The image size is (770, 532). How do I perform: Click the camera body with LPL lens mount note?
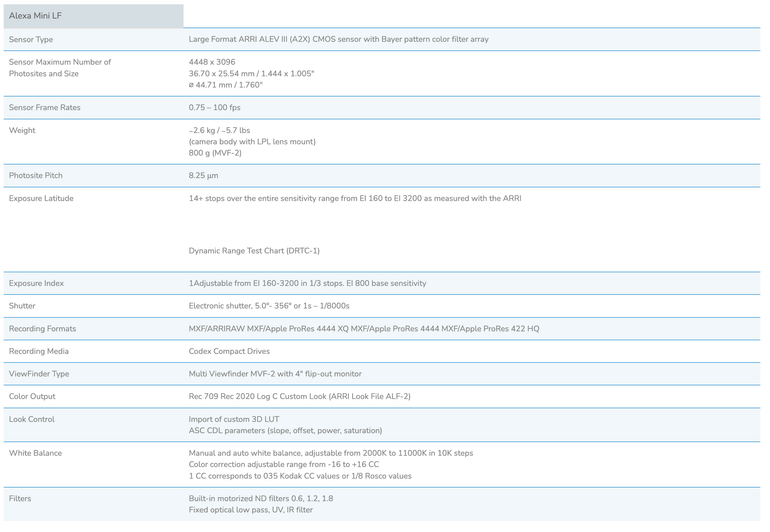(252, 142)
